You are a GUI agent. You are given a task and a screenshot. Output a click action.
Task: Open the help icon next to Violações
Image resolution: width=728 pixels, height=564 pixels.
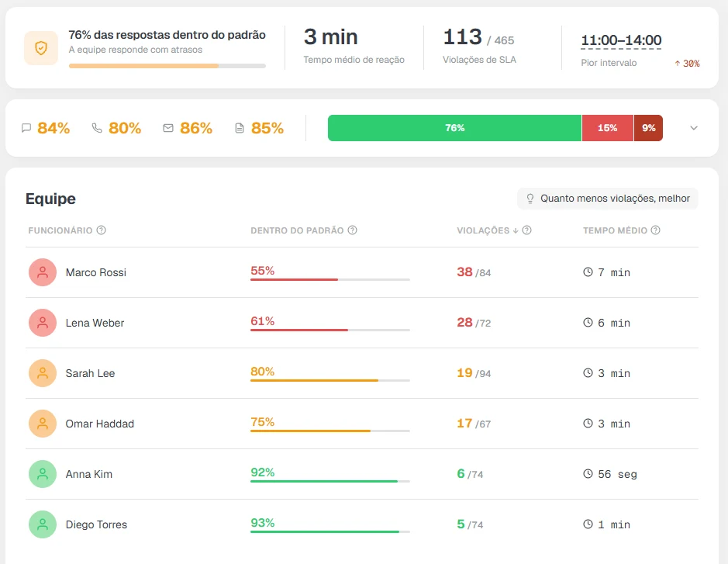point(526,230)
